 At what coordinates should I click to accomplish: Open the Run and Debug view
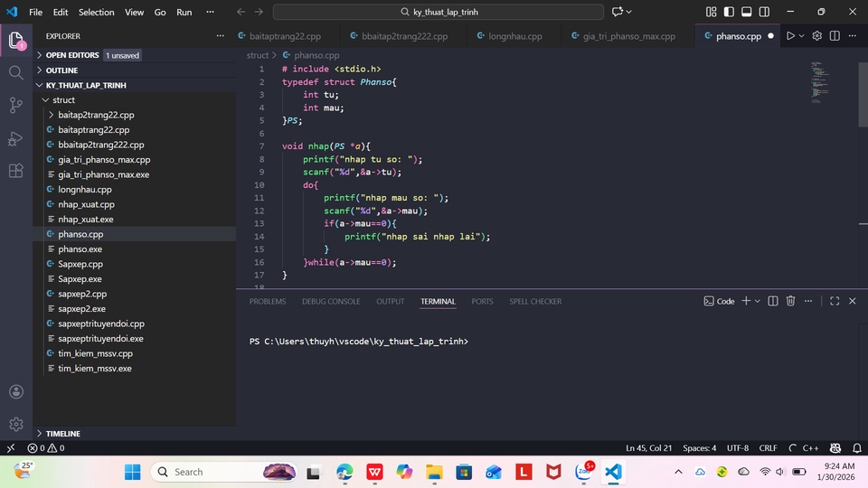[x=16, y=138]
